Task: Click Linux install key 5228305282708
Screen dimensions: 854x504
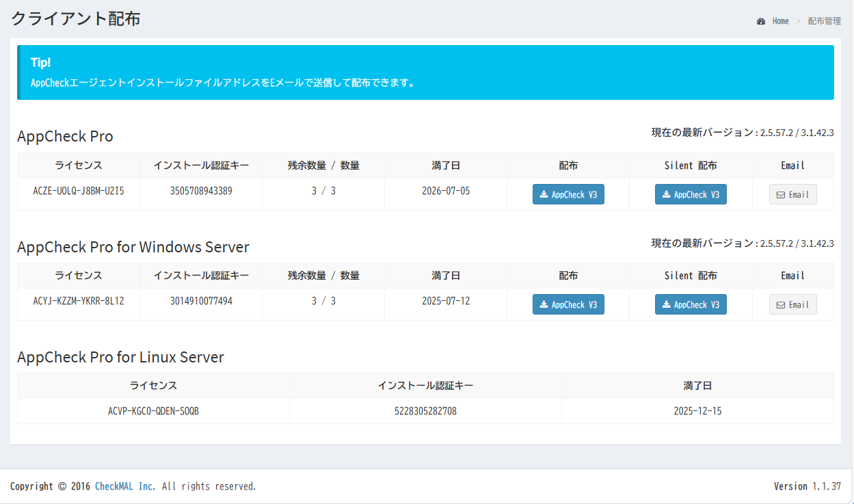Action: pos(425,411)
